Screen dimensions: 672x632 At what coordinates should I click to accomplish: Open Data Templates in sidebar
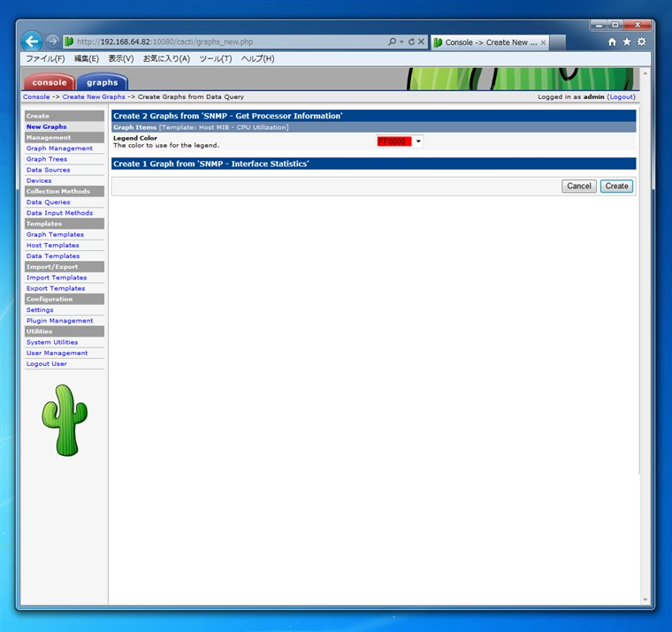coord(53,255)
